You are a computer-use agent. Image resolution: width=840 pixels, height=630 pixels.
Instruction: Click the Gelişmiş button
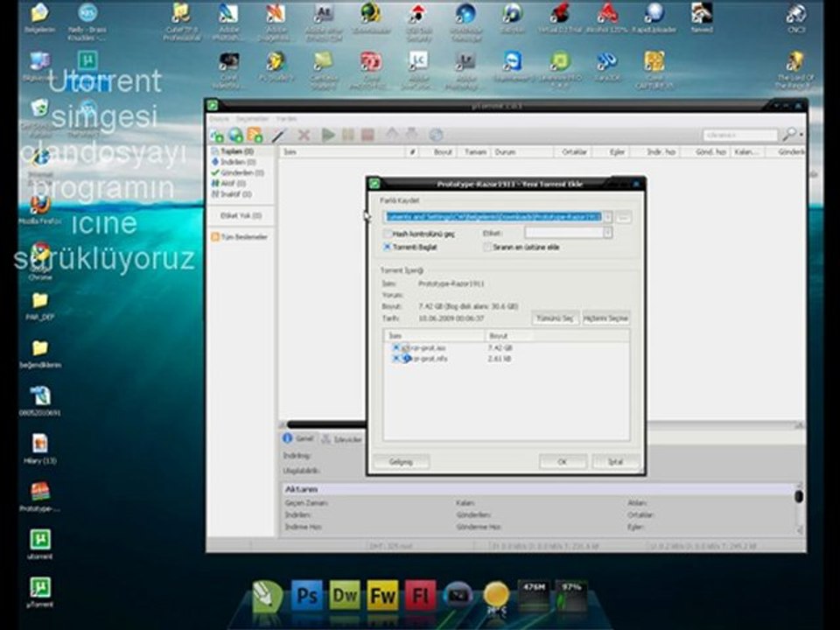pos(401,462)
